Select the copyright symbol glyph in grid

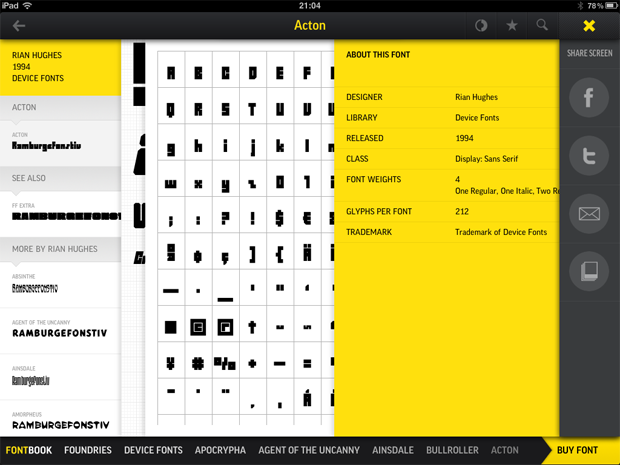point(198,327)
